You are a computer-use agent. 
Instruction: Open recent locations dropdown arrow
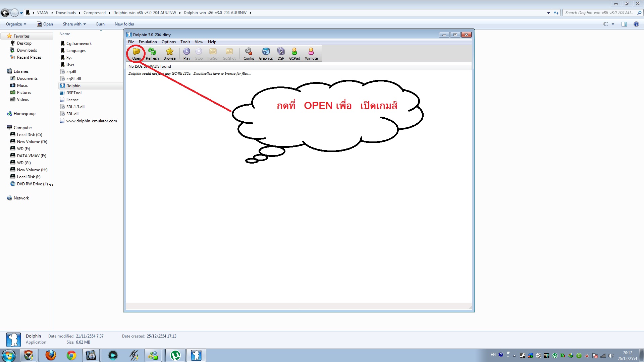[x=21, y=13]
